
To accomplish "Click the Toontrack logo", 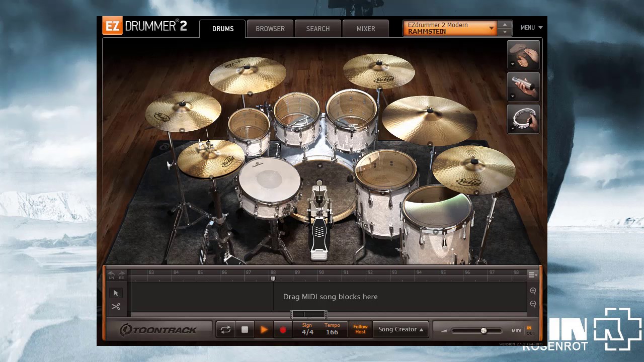I will point(158,330).
